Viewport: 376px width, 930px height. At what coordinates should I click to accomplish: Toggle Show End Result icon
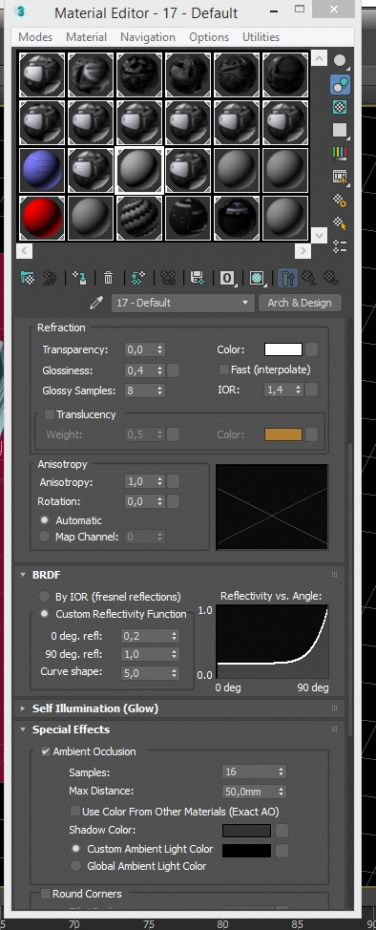pos(287,277)
